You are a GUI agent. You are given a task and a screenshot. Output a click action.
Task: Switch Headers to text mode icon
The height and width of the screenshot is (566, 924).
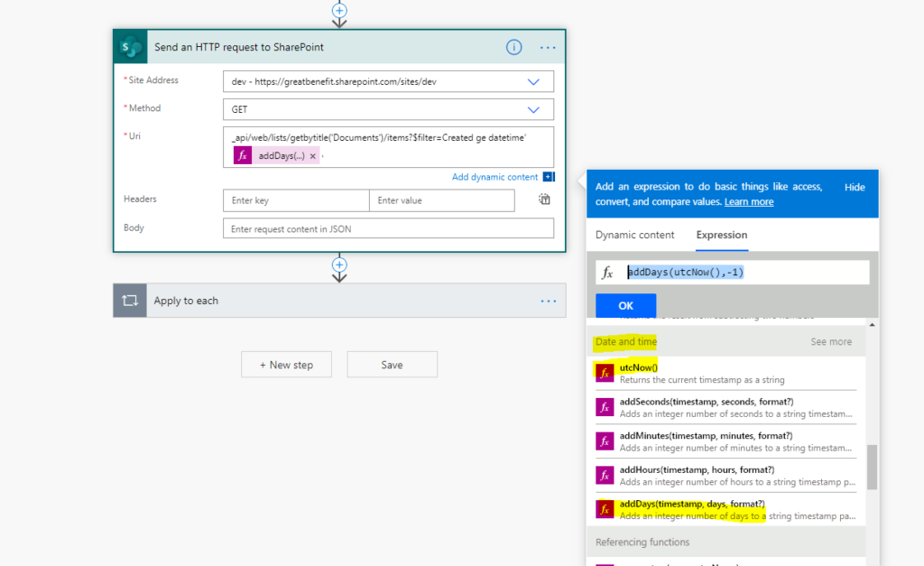click(544, 199)
